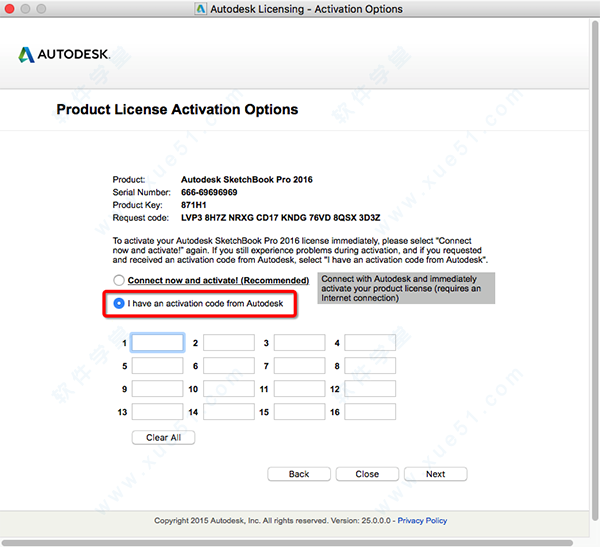The image size is (600, 547).
Task: Click activation code field 7
Action: (300, 366)
